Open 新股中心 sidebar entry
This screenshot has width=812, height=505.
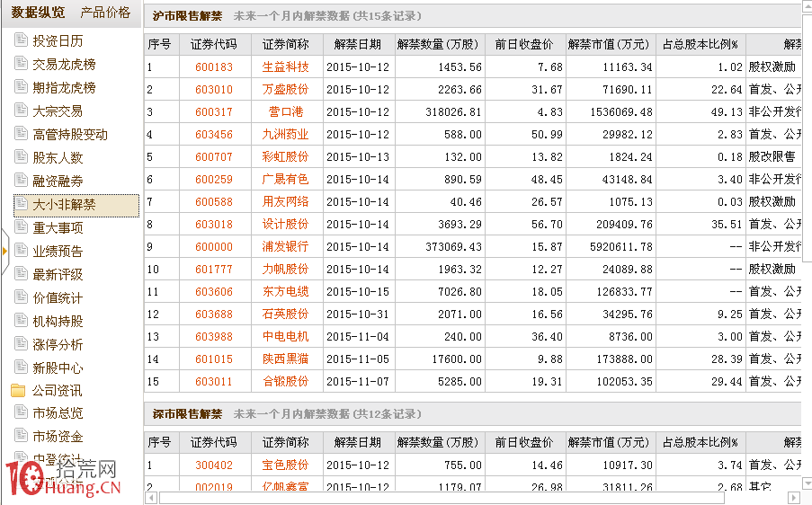[58, 368]
